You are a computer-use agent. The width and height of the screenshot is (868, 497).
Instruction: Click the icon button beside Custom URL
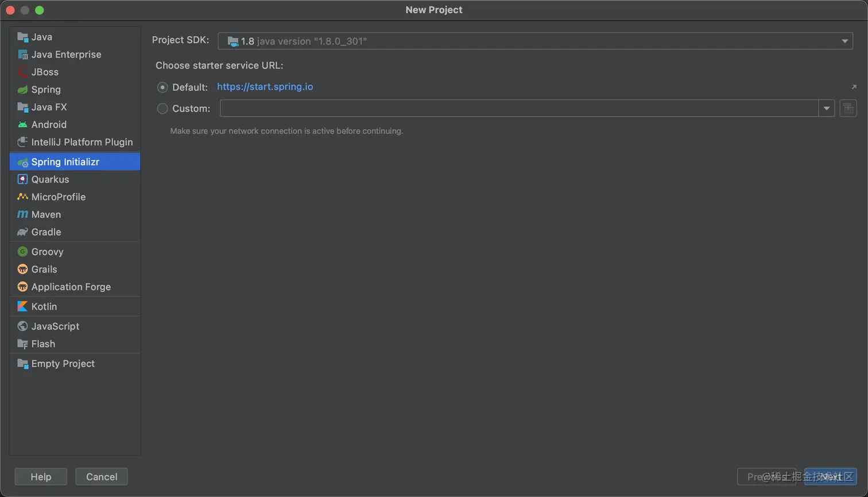(848, 108)
